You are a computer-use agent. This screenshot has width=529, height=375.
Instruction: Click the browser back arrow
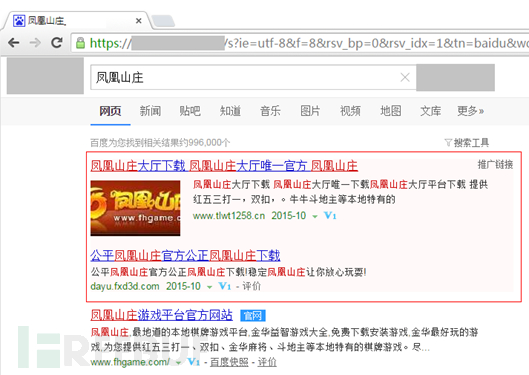13,43
